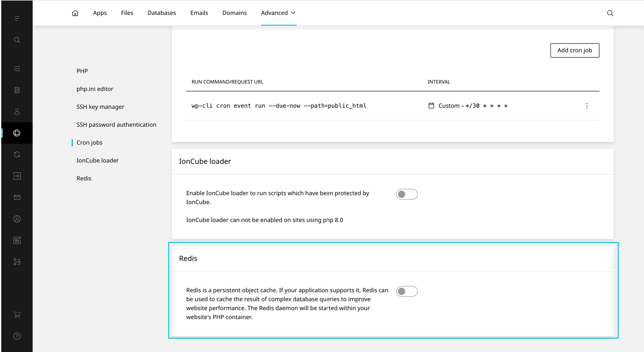Open the cron job three-dot options menu
The image size is (644, 352).
[587, 106]
